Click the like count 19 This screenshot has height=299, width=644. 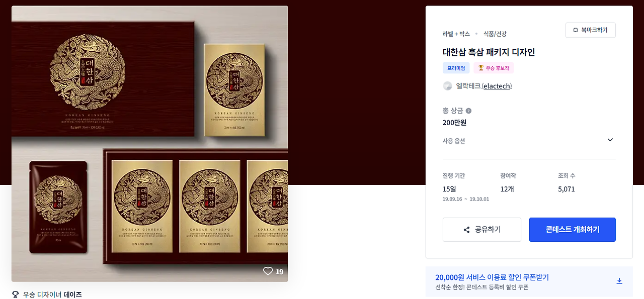(280, 272)
